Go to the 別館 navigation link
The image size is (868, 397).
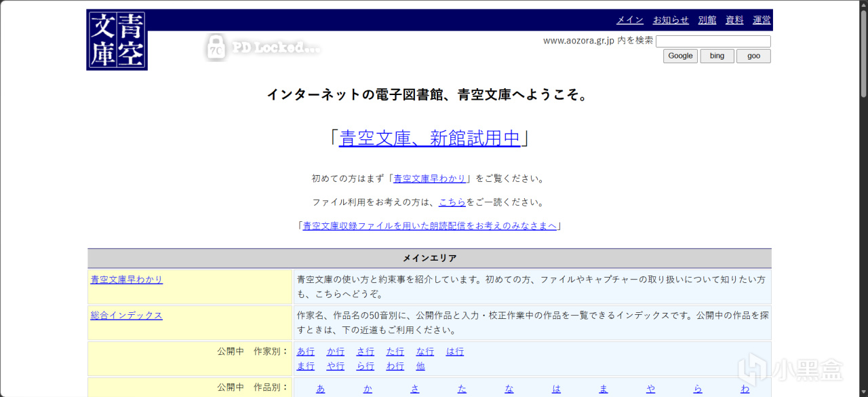click(x=707, y=20)
